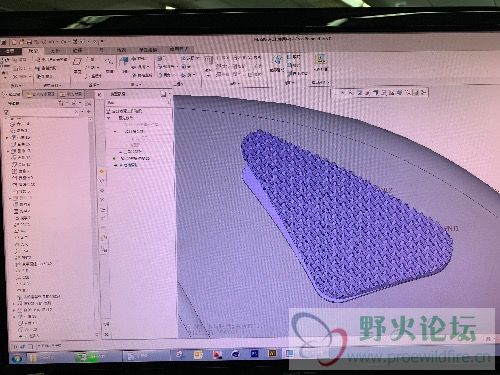Screen dimensions: 500x375
Task: Select the Plane datum tool in ribbon
Action: pos(78,62)
